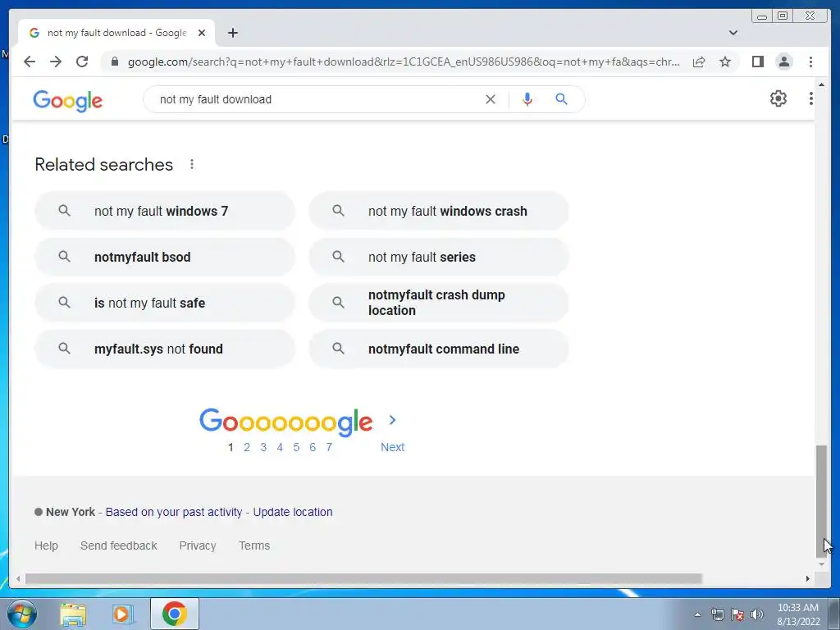This screenshot has width=840, height=630.
Task: Open Action Center flag icon
Action: pyautogui.click(x=737, y=614)
